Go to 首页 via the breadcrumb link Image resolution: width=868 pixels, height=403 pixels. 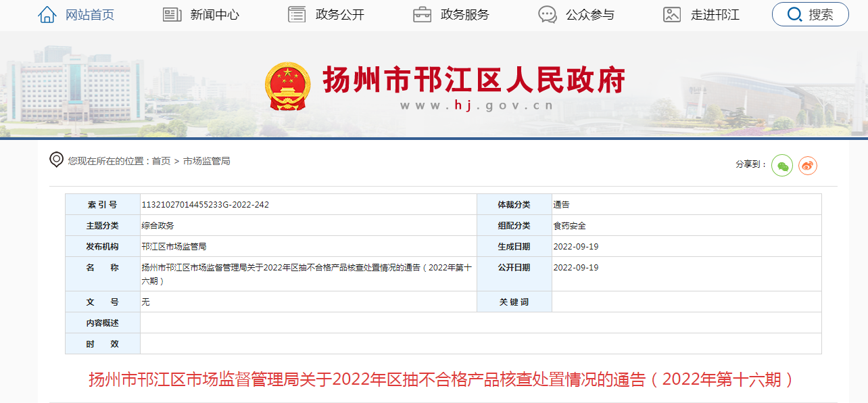[162, 162]
